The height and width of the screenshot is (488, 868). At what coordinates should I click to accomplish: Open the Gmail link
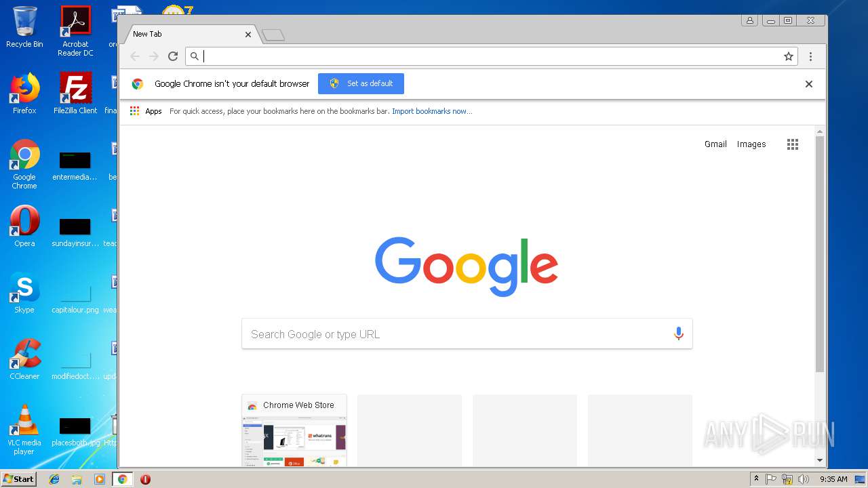(715, 144)
